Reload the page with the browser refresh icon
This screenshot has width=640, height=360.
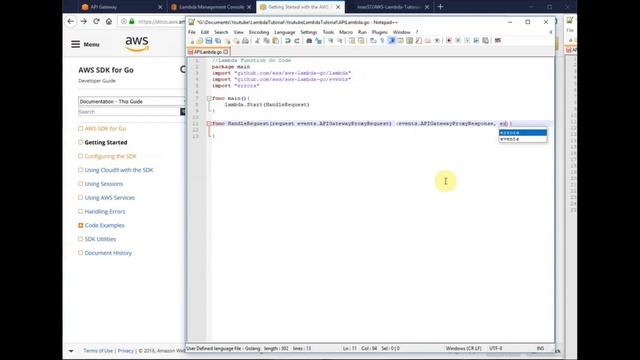pyautogui.click(x=96, y=21)
